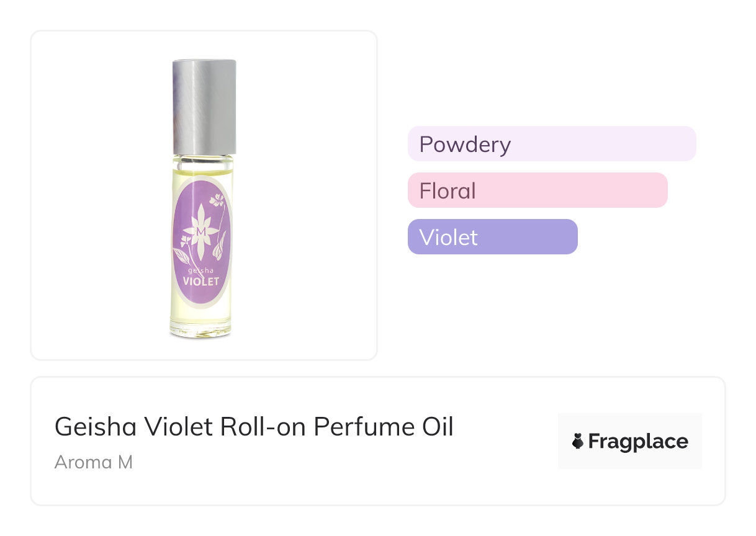Click the word Violet in the purple bar
This screenshot has height=536, width=756.
tap(448, 237)
